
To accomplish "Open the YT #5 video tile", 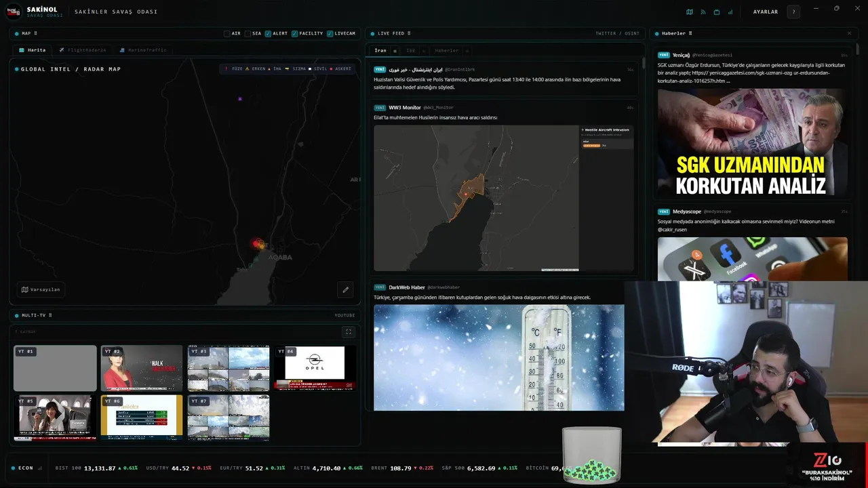I will pyautogui.click(x=55, y=418).
